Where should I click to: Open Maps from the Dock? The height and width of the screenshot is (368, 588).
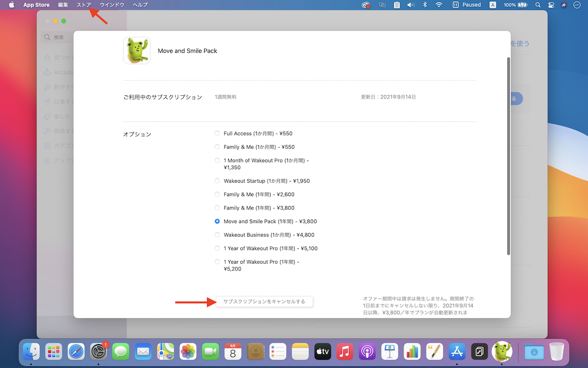166,352
